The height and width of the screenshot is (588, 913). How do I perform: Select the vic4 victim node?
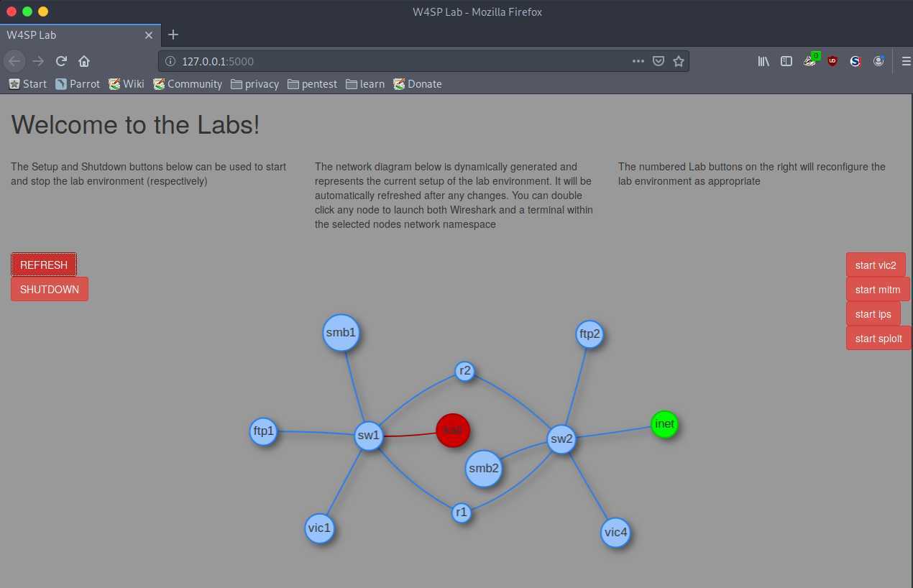[x=615, y=533]
